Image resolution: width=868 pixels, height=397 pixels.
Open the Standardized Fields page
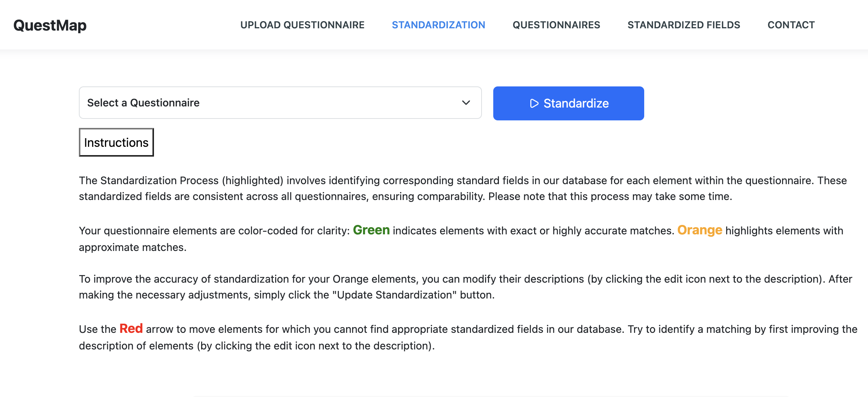click(x=684, y=25)
